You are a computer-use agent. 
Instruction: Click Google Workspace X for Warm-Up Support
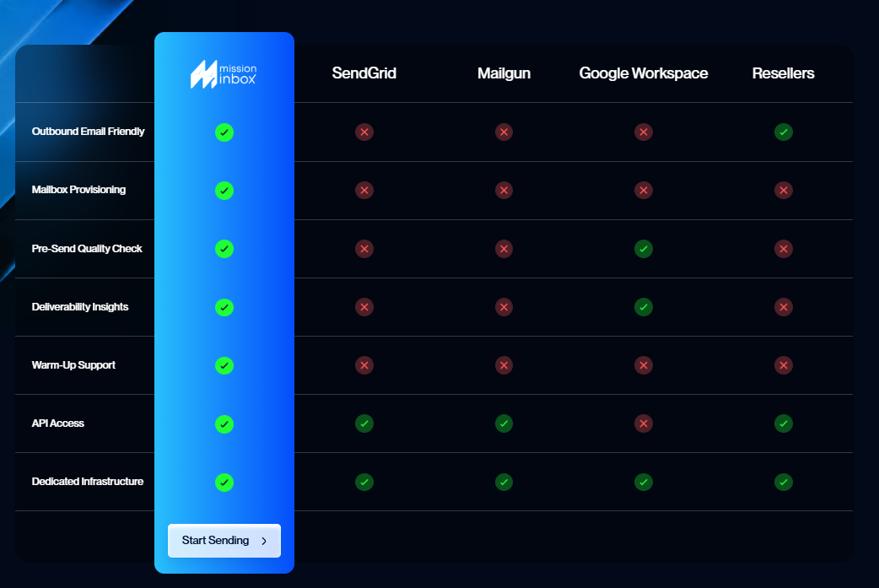point(644,365)
